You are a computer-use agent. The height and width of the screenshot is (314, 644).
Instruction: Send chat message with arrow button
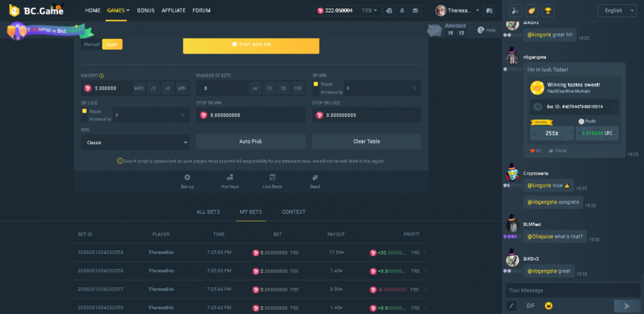(626, 305)
